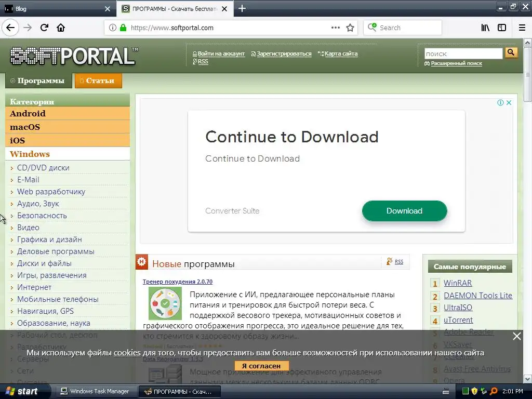Open the Статьи site tab

[98, 81]
